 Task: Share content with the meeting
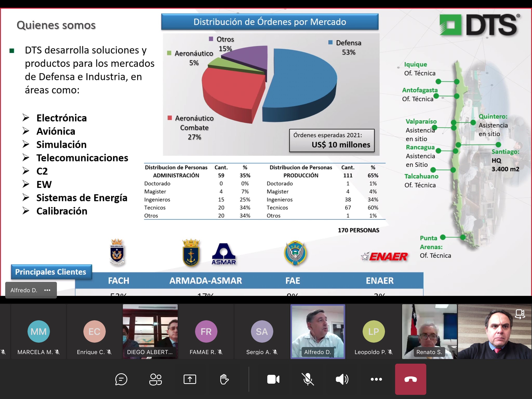pos(190,379)
